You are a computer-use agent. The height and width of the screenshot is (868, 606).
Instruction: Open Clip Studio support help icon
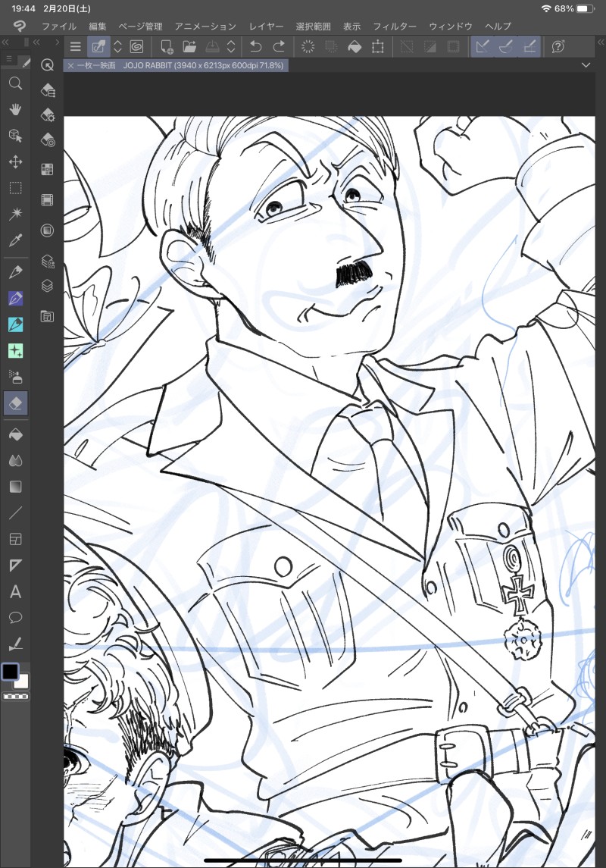pyautogui.click(x=558, y=47)
